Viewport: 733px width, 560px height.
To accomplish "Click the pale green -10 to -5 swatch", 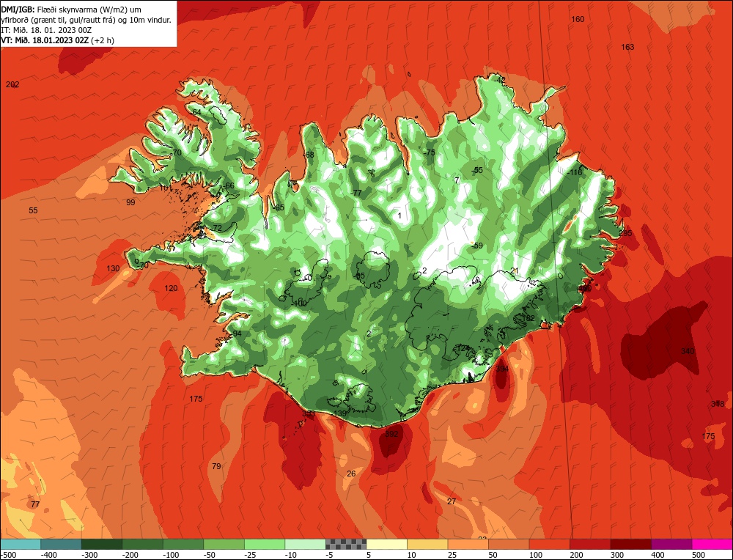I will tap(305, 544).
